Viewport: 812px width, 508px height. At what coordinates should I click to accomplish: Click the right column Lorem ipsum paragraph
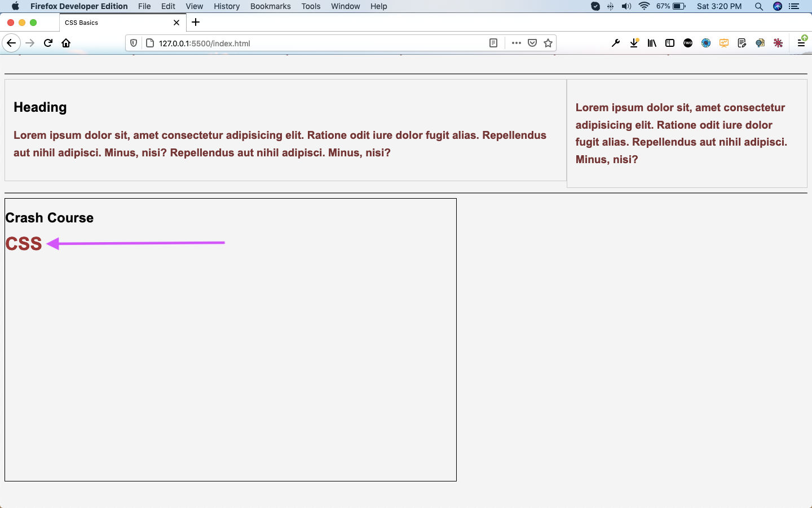coord(681,133)
